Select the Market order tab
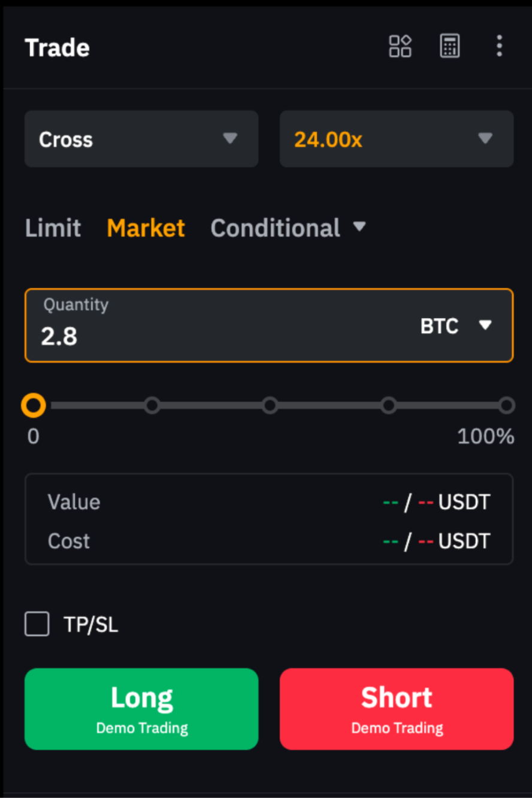Image resolution: width=532 pixels, height=798 pixels. [146, 228]
